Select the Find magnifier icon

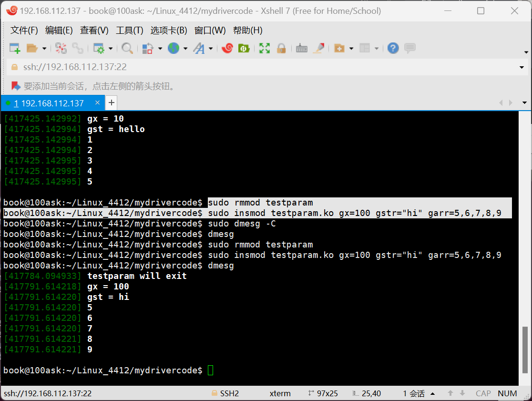127,48
